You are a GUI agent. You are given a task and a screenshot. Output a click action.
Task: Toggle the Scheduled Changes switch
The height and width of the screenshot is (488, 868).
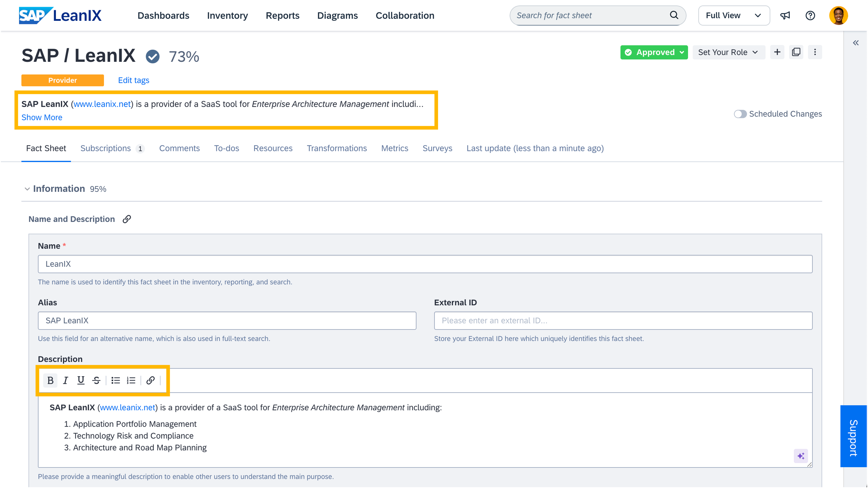tap(740, 114)
